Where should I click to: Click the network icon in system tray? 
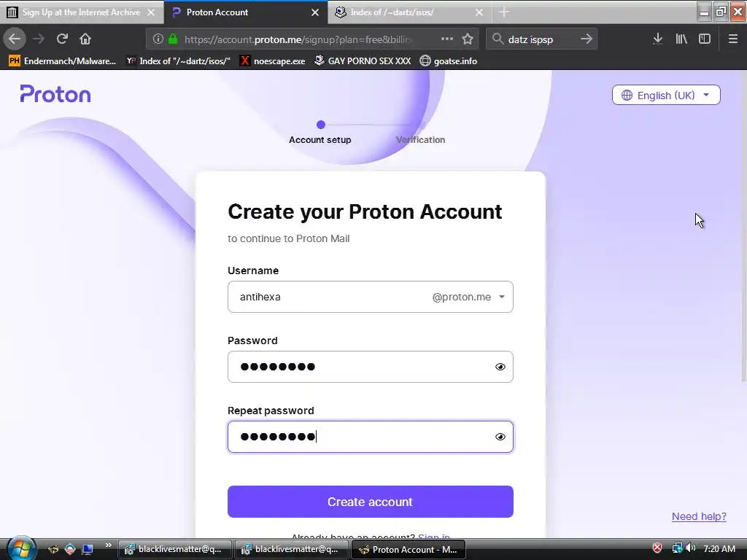[677, 548]
